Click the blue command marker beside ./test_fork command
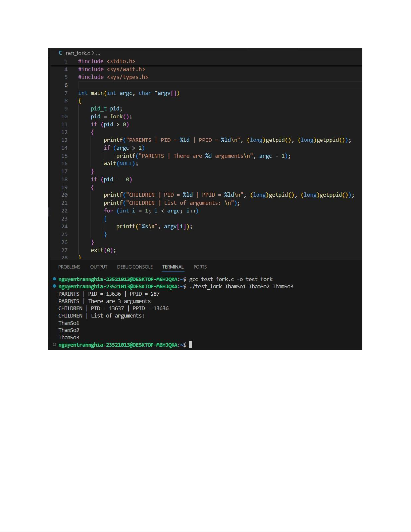411x532 pixels. (54, 286)
